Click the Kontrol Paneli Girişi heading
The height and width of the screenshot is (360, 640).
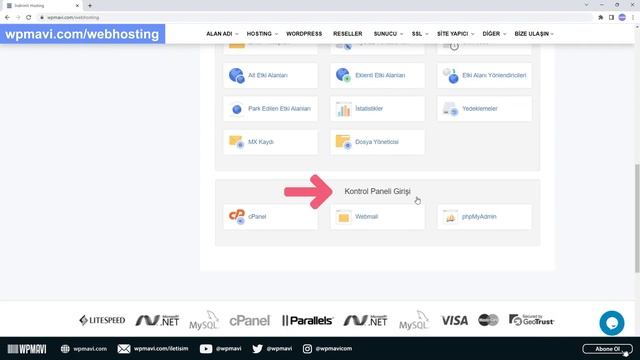377,191
